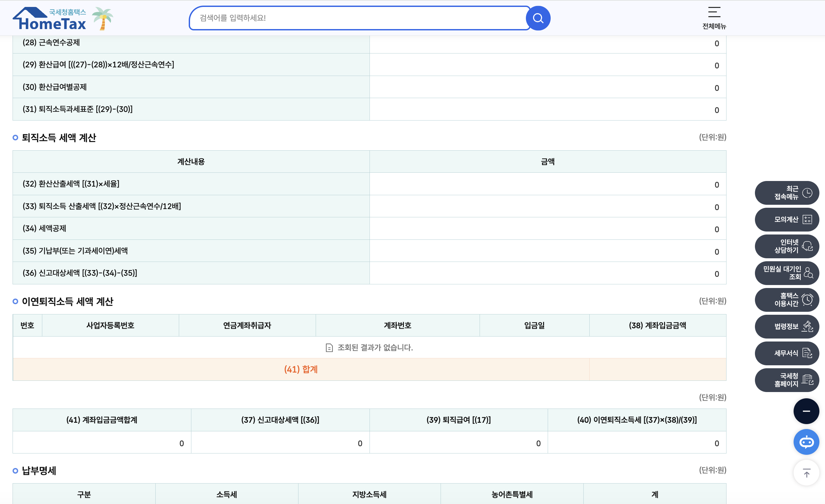The image size is (825, 504).
Task: Collapse quick menu with minus button
Action: [806, 411]
